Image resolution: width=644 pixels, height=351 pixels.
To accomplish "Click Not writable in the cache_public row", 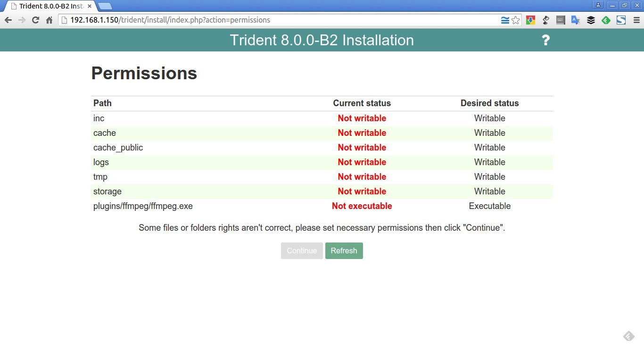I will point(362,147).
